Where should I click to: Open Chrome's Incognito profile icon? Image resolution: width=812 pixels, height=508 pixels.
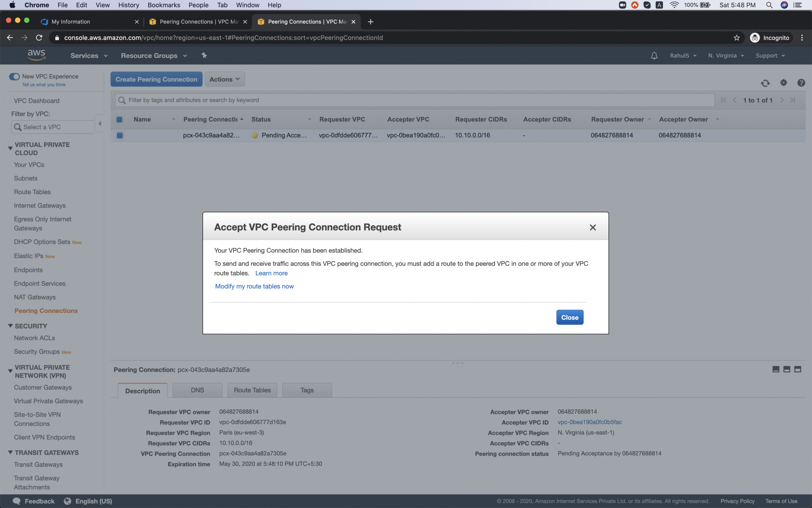point(754,37)
